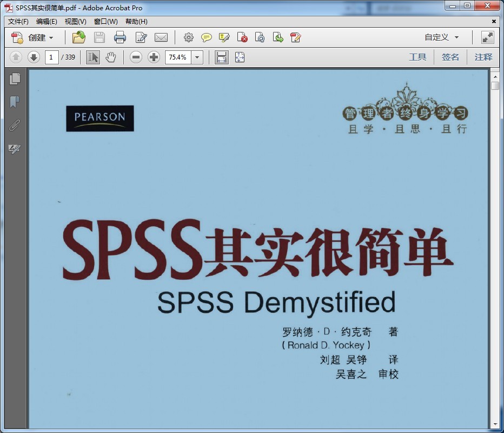Click the edit PDF content icon
This screenshot has height=433, width=504.
[295, 37]
